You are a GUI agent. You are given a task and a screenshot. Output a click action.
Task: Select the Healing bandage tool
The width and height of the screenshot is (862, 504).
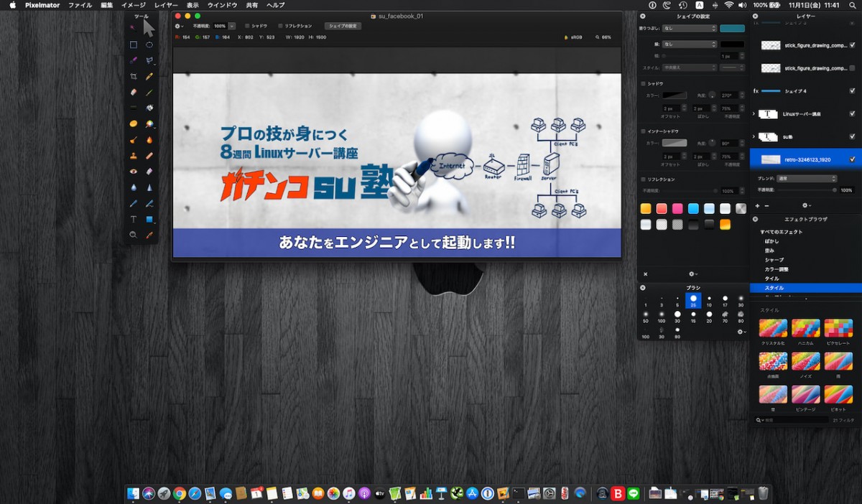pyautogui.click(x=149, y=155)
